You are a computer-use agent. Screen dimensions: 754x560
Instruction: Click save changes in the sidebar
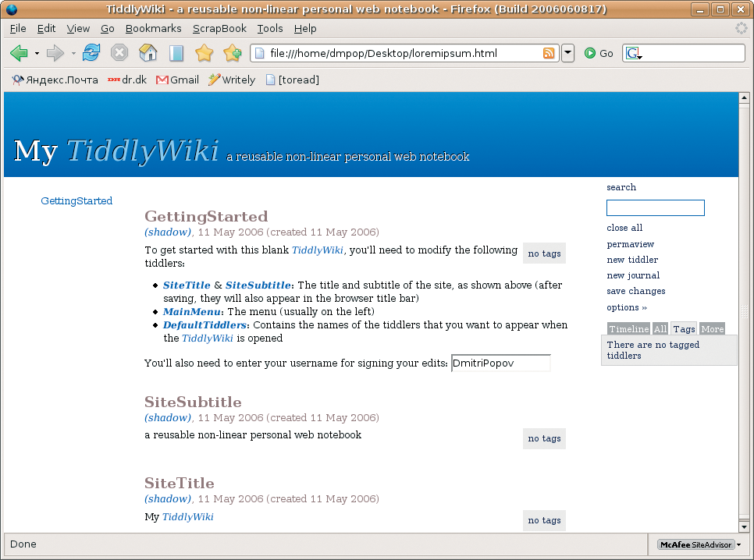pos(636,291)
